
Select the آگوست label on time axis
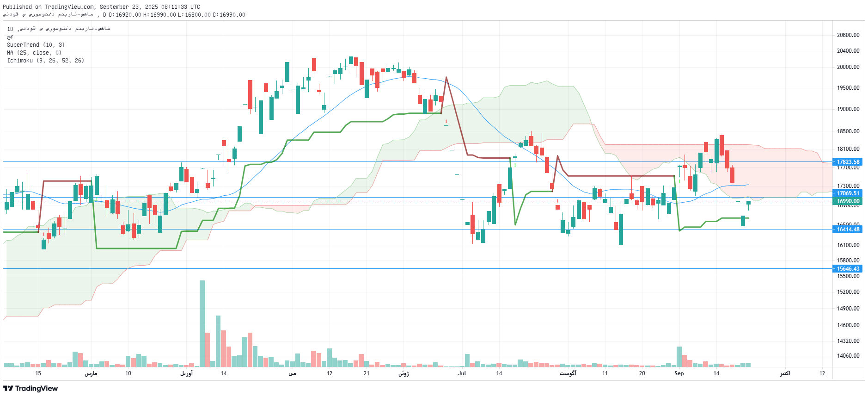[x=568, y=373]
